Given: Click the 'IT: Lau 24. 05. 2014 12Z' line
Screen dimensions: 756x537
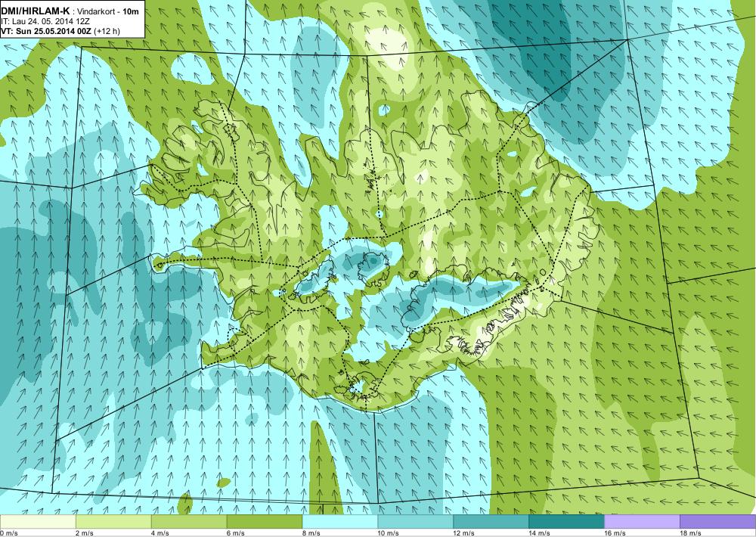Looking at the screenshot, I should tap(46, 21).
